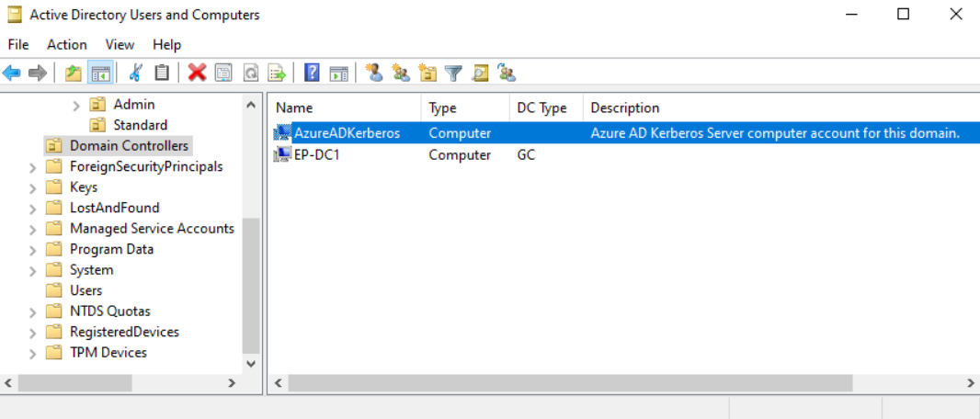Select the Users container

pos(85,290)
